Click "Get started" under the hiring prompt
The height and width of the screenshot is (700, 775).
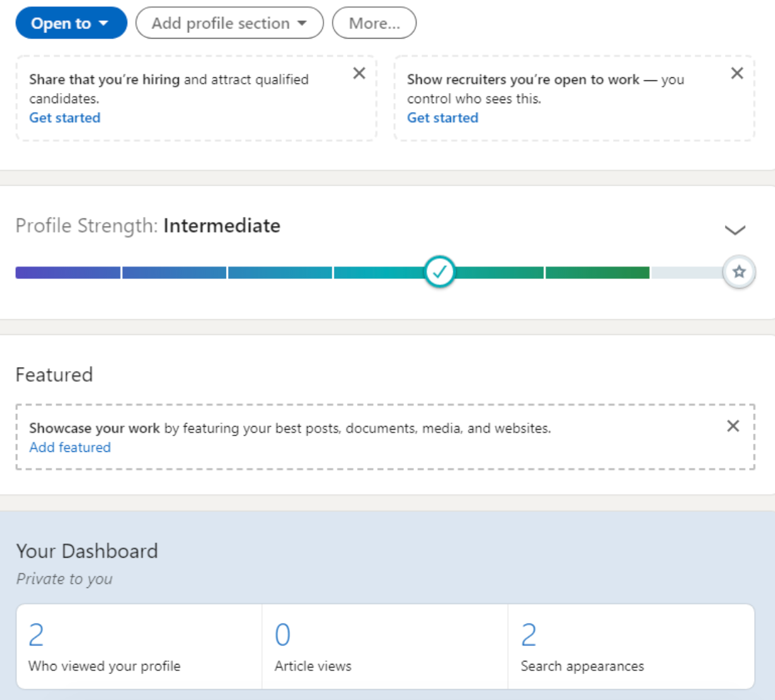pyautogui.click(x=65, y=118)
